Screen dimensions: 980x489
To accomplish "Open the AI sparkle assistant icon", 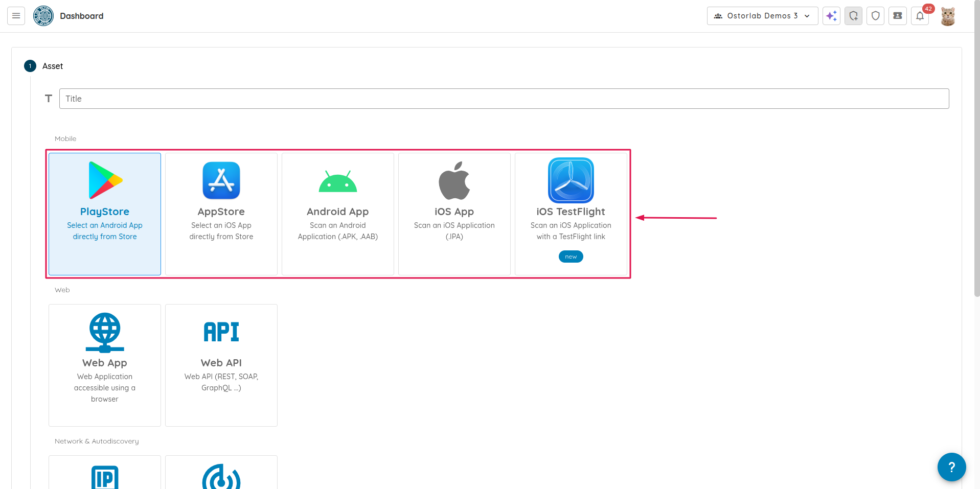I will point(831,16).
